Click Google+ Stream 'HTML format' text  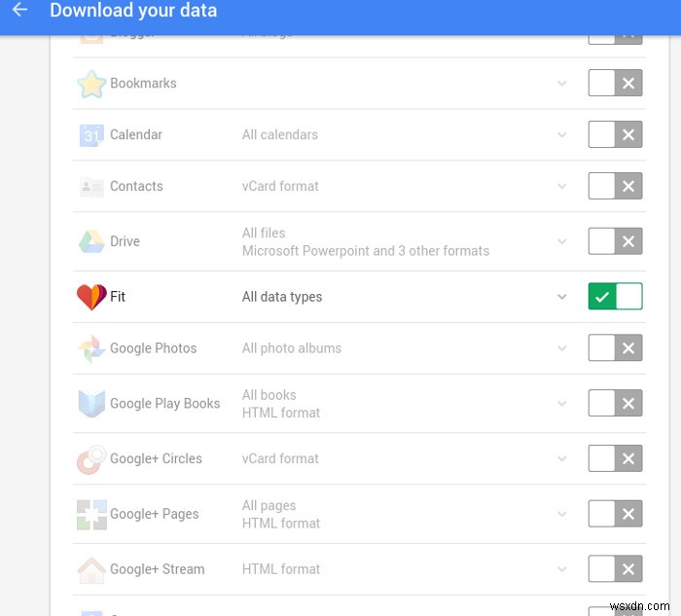[281, 569]
